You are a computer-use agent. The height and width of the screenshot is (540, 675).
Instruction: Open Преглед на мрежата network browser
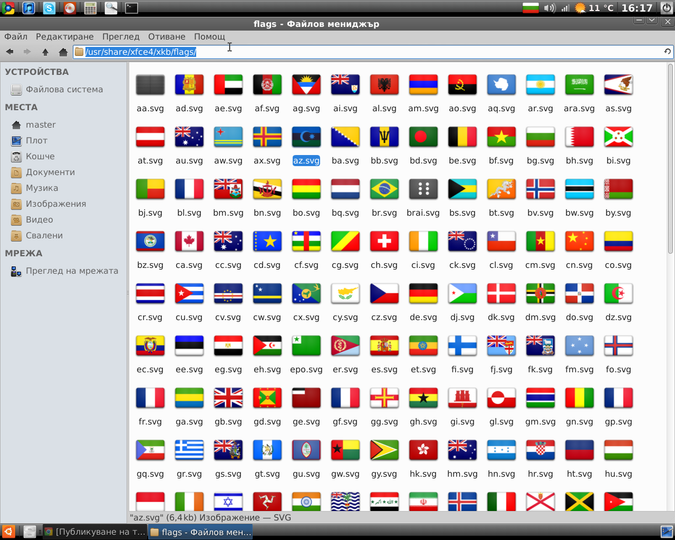pos(64,271)
